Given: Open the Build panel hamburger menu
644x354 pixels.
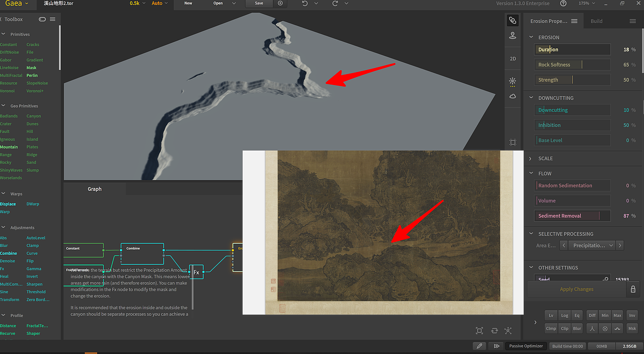Looking at the screenshot, I should (x=633, y=21).
